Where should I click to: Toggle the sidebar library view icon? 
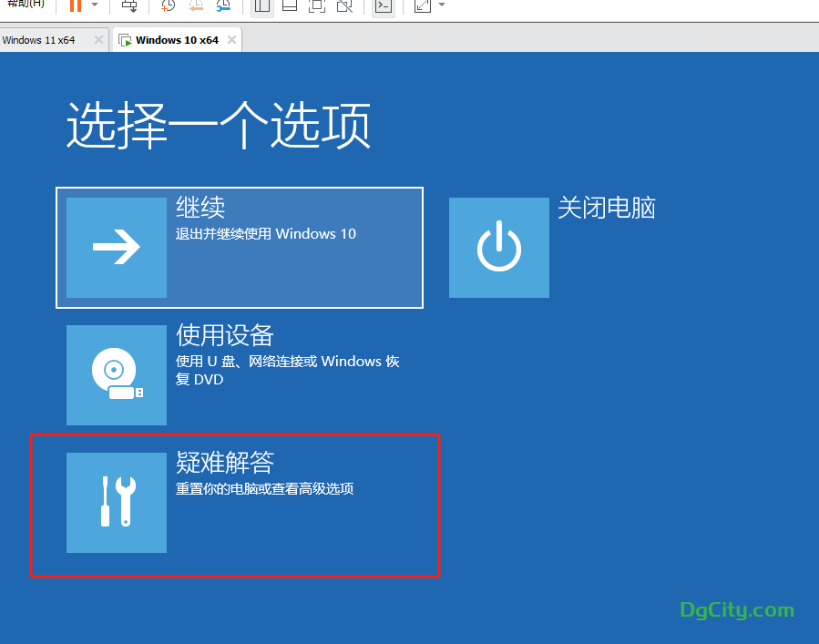[x=262, y=5]
